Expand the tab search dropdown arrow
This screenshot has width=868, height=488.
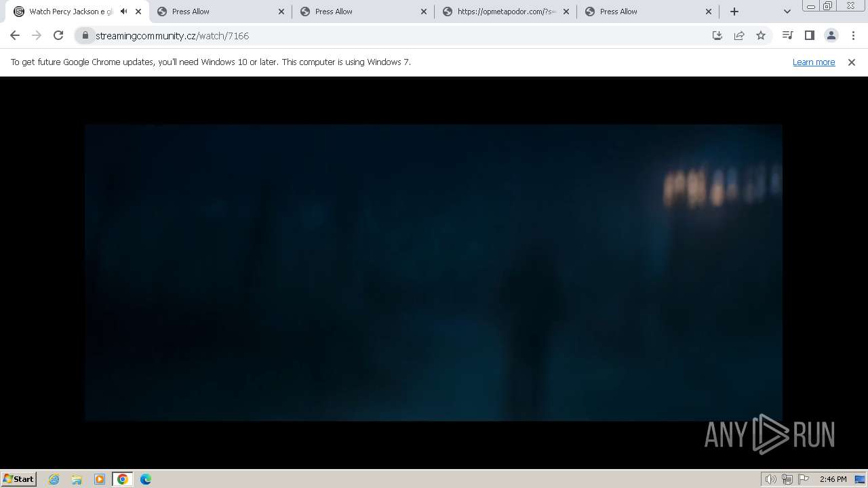[x=787, y=12]
